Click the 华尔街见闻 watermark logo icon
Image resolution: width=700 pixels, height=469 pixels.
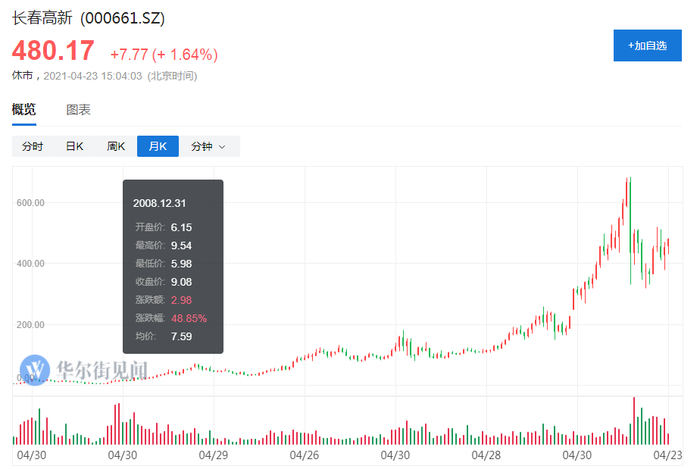(x=36, y=369)
